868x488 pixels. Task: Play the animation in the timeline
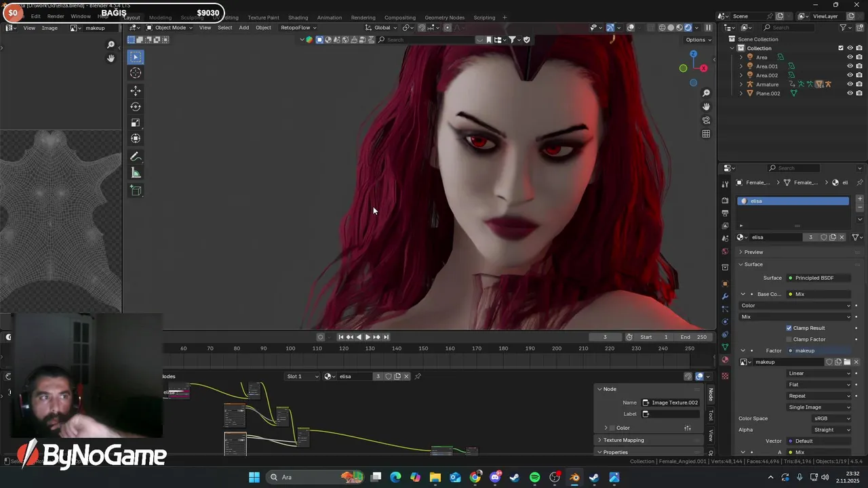click(368, 337)
